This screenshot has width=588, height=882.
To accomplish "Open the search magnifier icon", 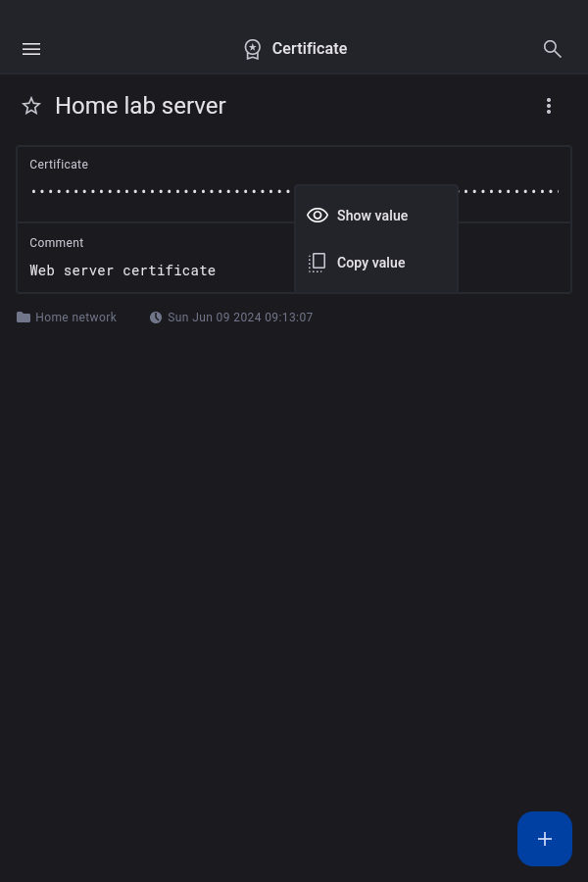I will point(553,49).
